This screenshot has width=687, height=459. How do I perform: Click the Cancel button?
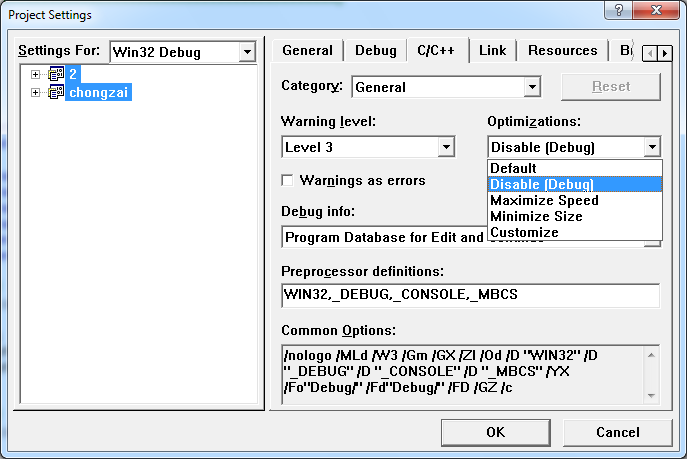click(x=617, y=432)
